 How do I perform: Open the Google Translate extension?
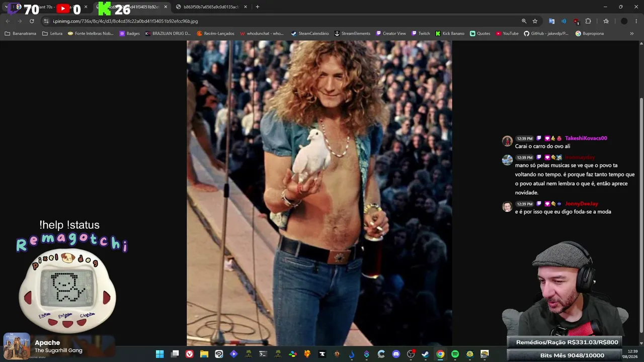coord(551,21)
